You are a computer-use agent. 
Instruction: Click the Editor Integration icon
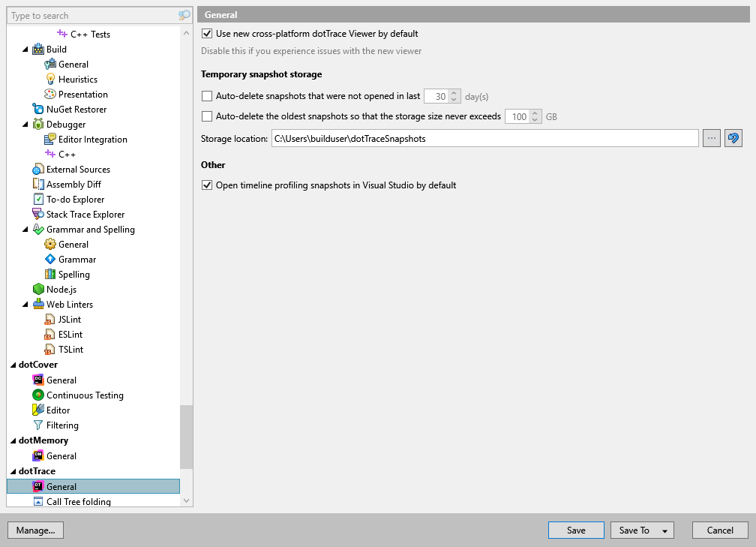pyautogui.click(x=50, y=139)
